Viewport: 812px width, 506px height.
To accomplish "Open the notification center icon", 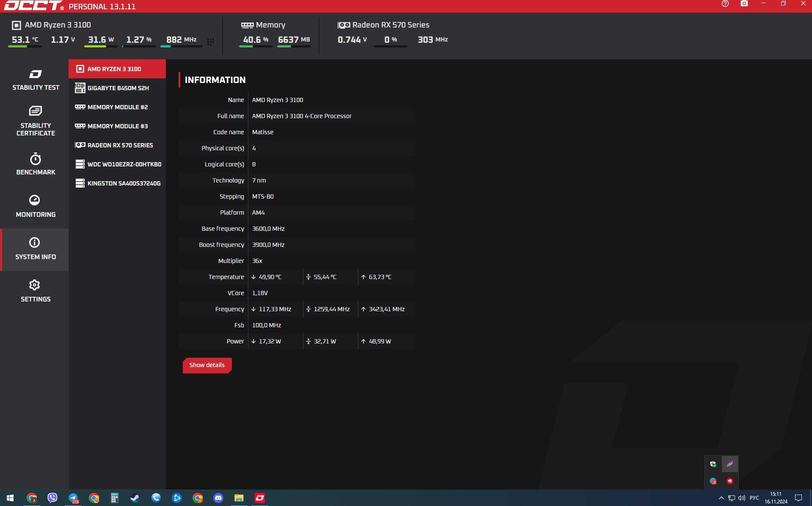I will point(798,498).
